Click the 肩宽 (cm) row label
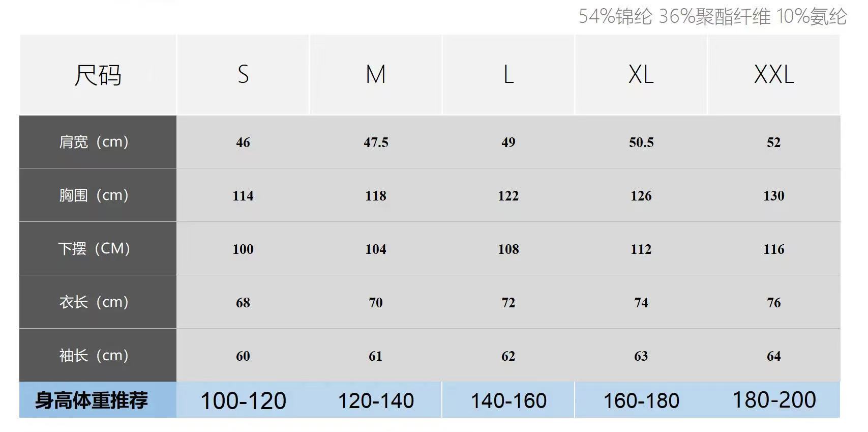This screenshot has height=432, width=868. tap(94, 142)
